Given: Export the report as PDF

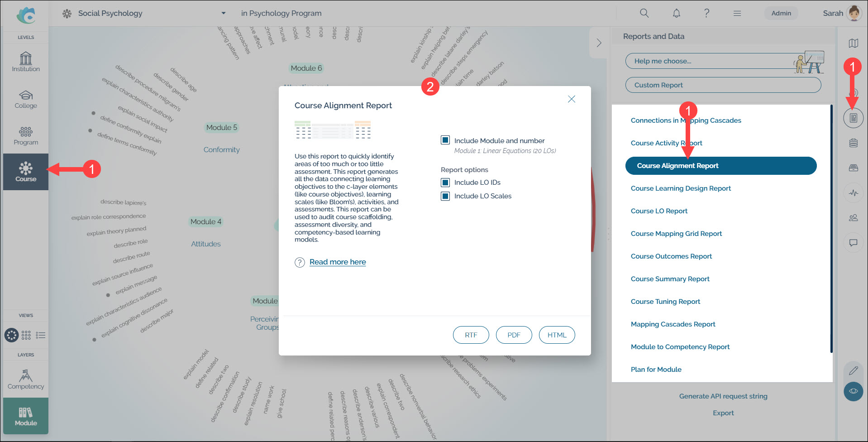Looking at the screenshot, I should click(x=514, y=335).
